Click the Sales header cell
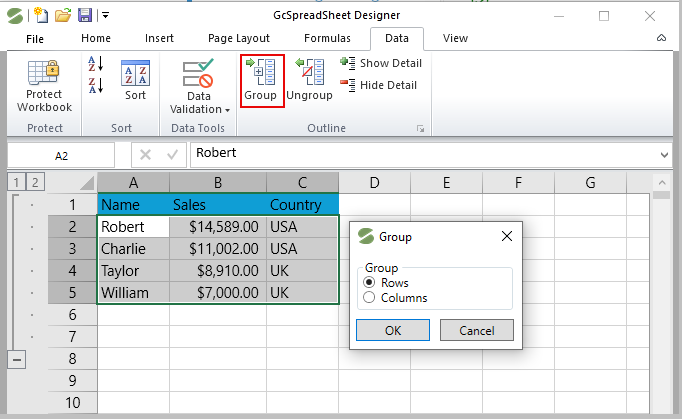The width and height of the screenshot is (682, 419). point(218,204)
